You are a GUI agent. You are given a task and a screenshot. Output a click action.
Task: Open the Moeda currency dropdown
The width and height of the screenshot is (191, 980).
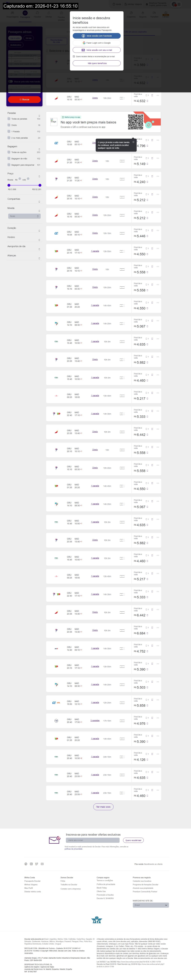24,216
